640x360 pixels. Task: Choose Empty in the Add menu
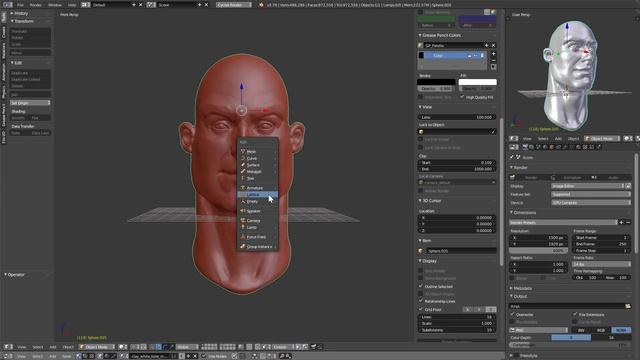pos(258,201)
